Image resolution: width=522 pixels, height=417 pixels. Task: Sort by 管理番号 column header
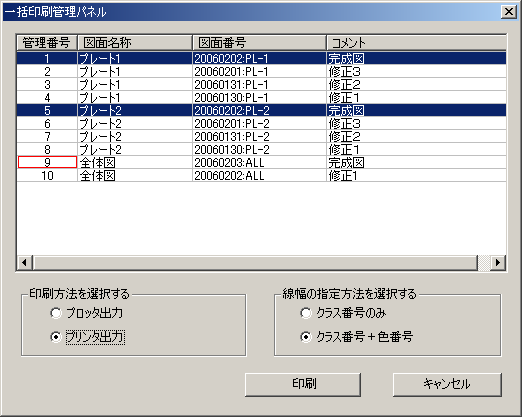click(47, 43)
